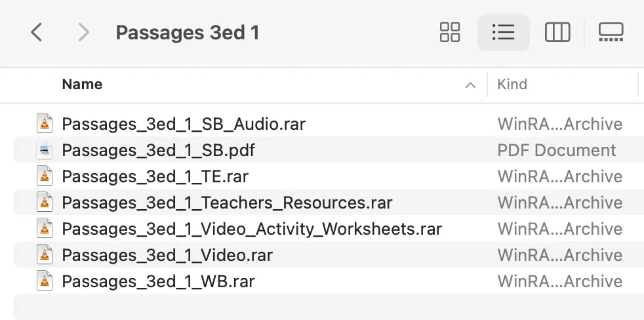The image size is (644, 320).
Task: Switch to column view
Action: (x=557, y=32)
